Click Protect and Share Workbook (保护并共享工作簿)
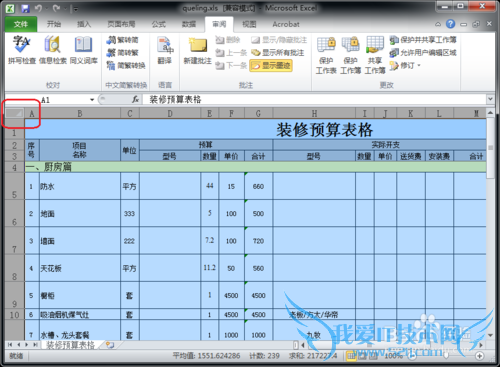Image resolution: width=500 pixels, height=367 pixels. tap(423, 40)
